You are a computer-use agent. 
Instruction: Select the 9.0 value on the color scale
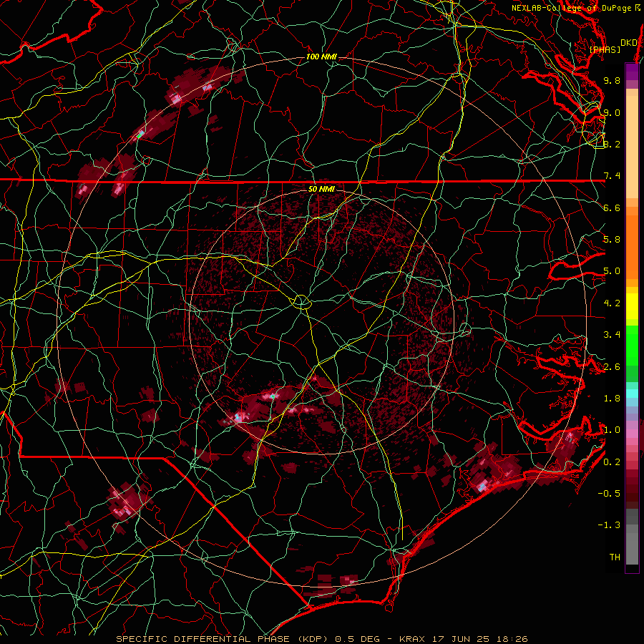click(x=612, y=112)
